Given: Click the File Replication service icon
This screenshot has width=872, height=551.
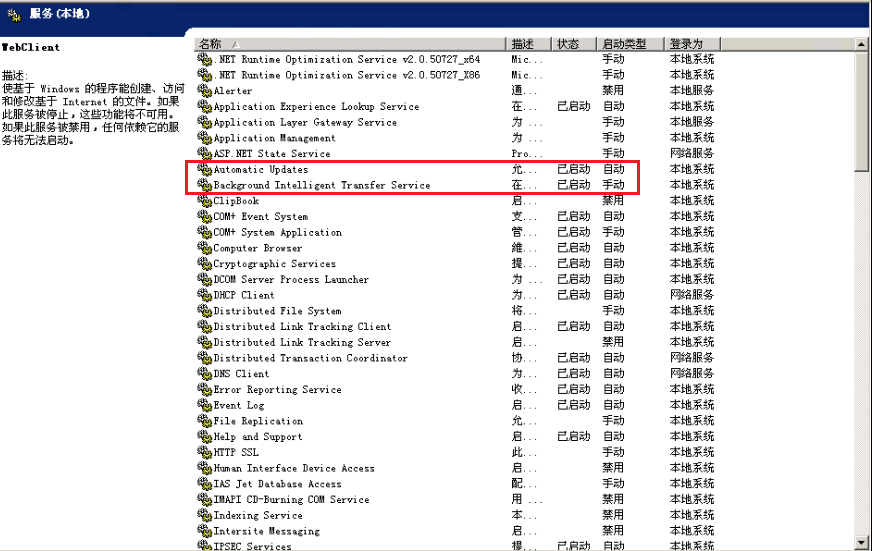Looking at the screenshot, I should click(x=205, y=420).
